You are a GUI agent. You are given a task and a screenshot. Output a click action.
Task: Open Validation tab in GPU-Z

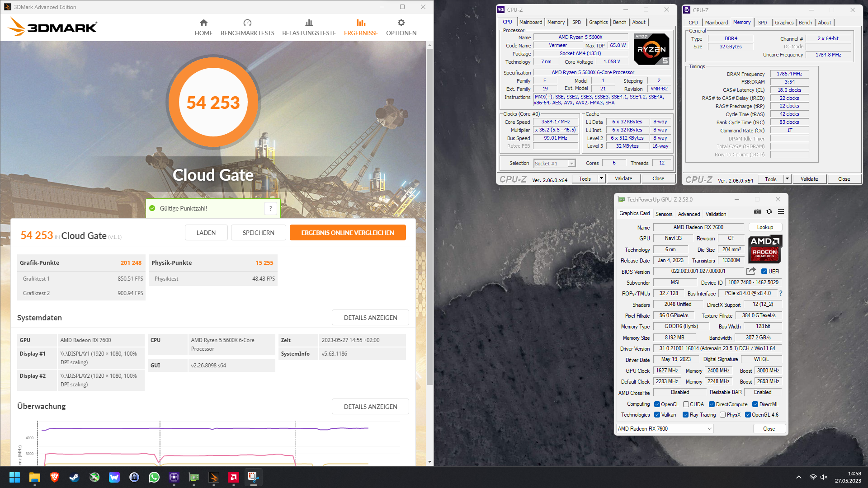click(x=716, y=214)
